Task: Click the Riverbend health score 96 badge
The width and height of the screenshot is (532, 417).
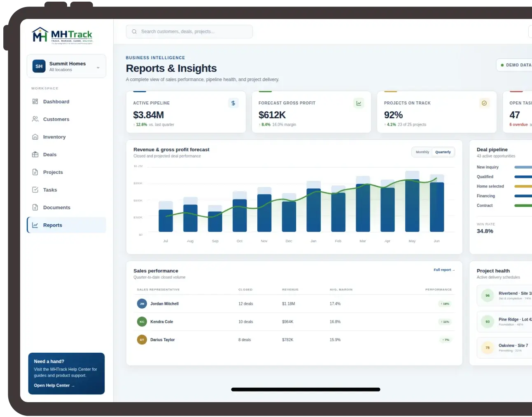Action: (488, 295)
